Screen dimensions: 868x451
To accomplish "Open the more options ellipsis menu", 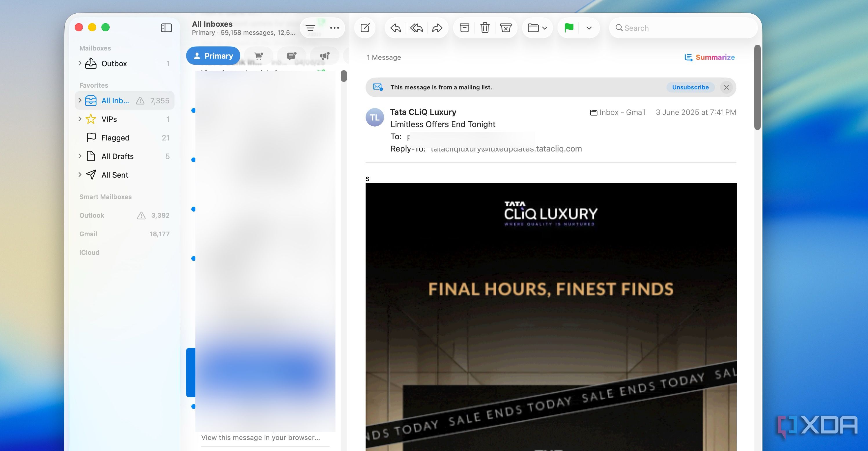I will (334, 28).
